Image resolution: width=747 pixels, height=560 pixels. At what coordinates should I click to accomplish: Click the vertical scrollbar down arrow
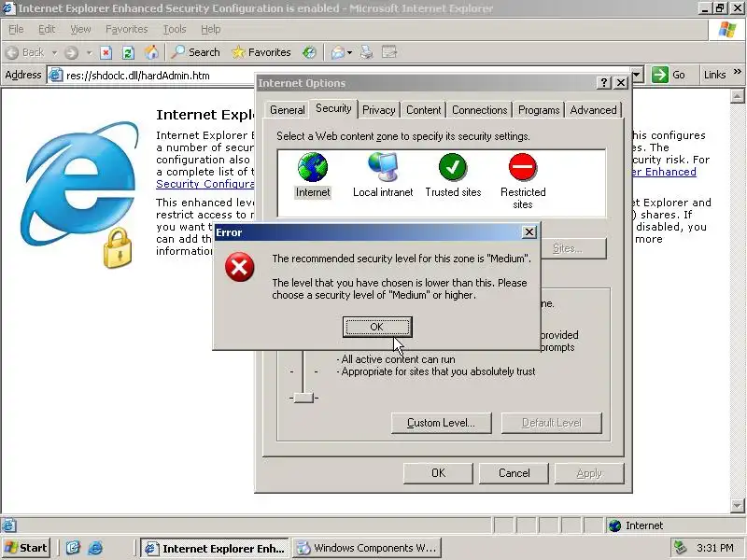pyautogui.click(x=737, y=505)
